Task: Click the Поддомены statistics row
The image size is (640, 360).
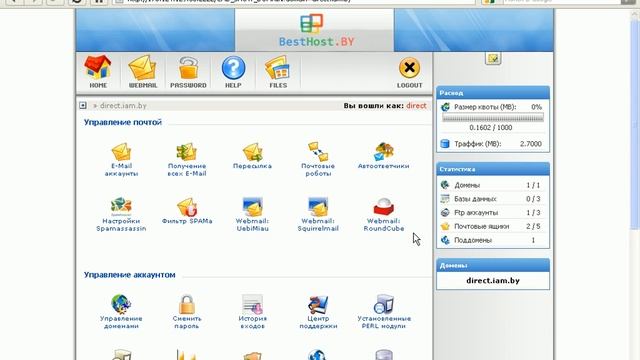Action: (493, 240)
